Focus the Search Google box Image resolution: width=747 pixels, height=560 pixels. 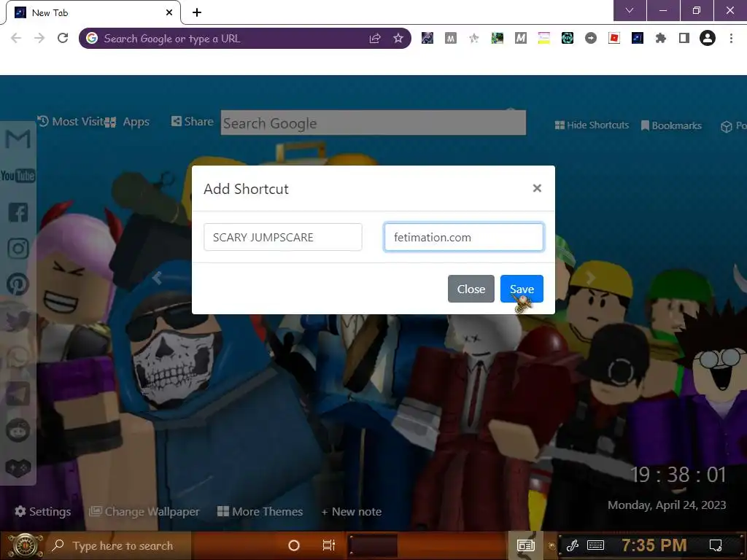pyautogui.click(x=373, y=122)
